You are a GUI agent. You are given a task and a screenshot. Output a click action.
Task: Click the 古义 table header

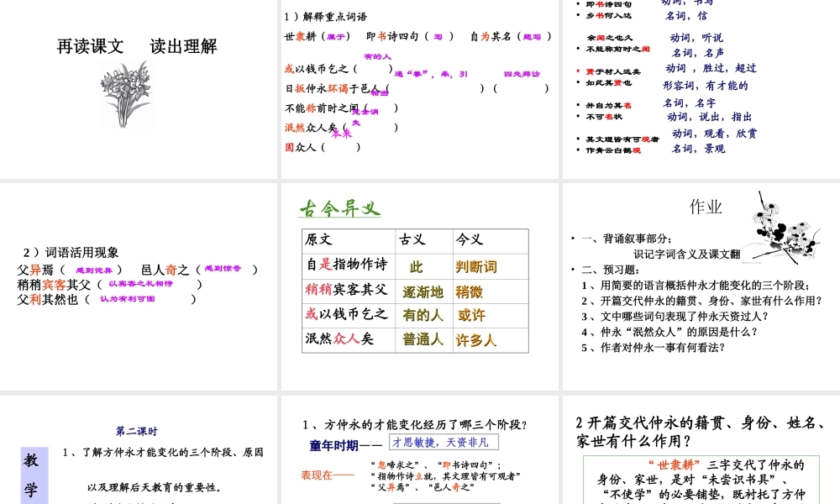click(x=412, y=239)
